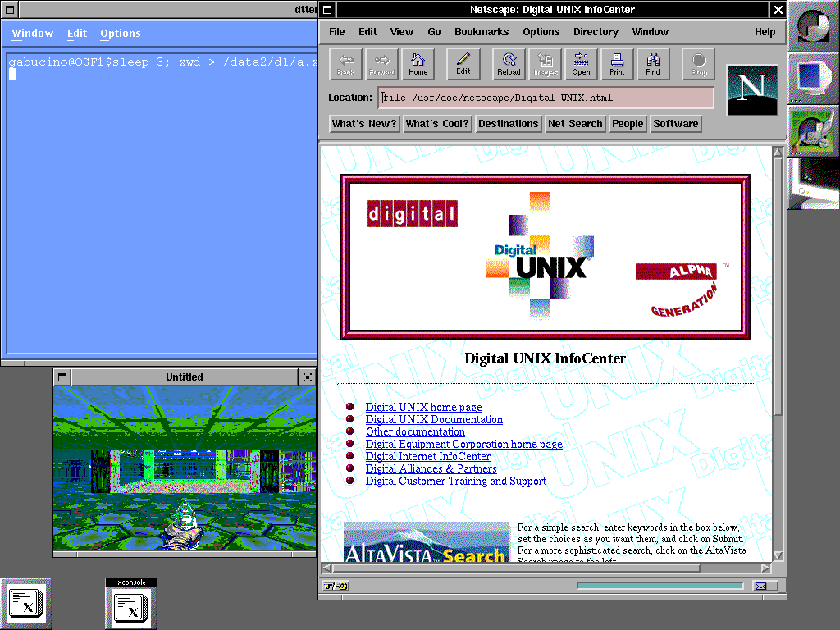840x630 pixels.
Task: Open the dtterm window menu button
Action: click(x=10, y=10)
